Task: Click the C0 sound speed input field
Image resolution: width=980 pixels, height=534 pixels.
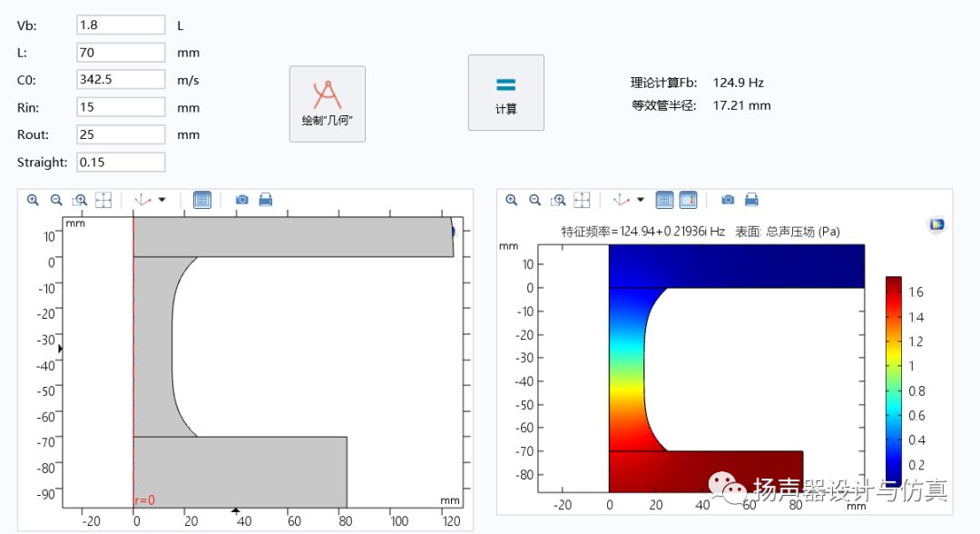Action: pyautogui.click(x=121, y=80)
